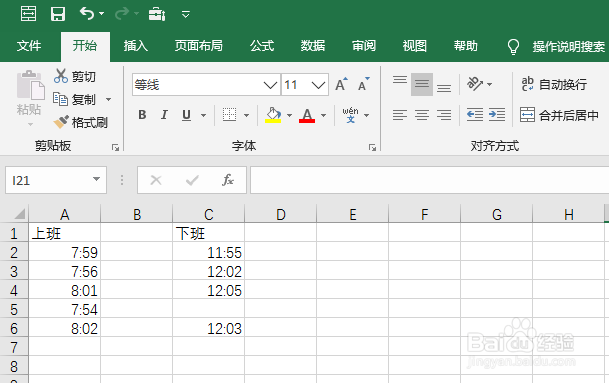
Task: Click the 格式刷 format painter
Action: tap(80, 122)
